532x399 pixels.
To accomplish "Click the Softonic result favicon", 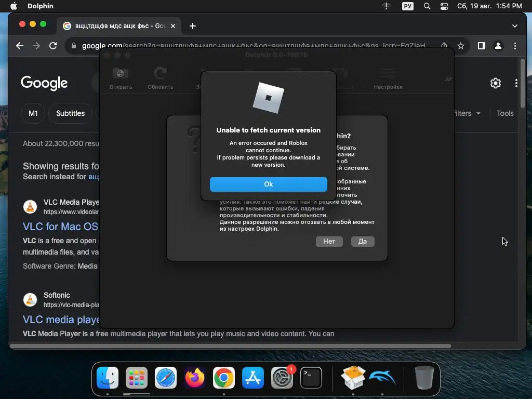I will (x=30, y=300).
